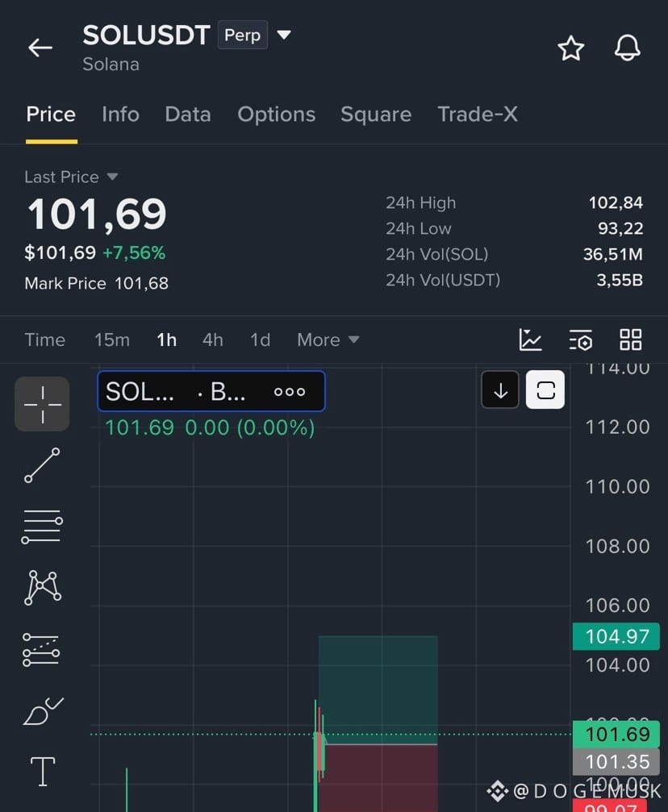Open the grid layout icon

(x=631, y=339)
